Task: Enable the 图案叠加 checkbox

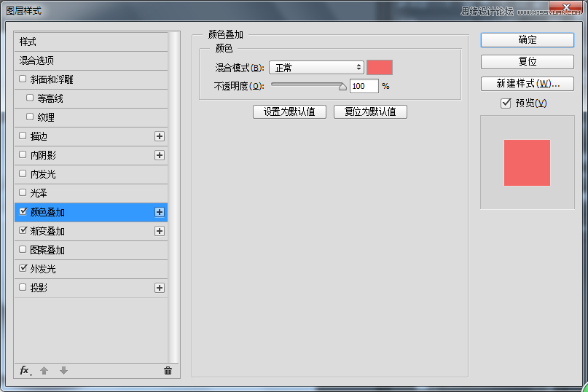Action: tap(23, 249)
